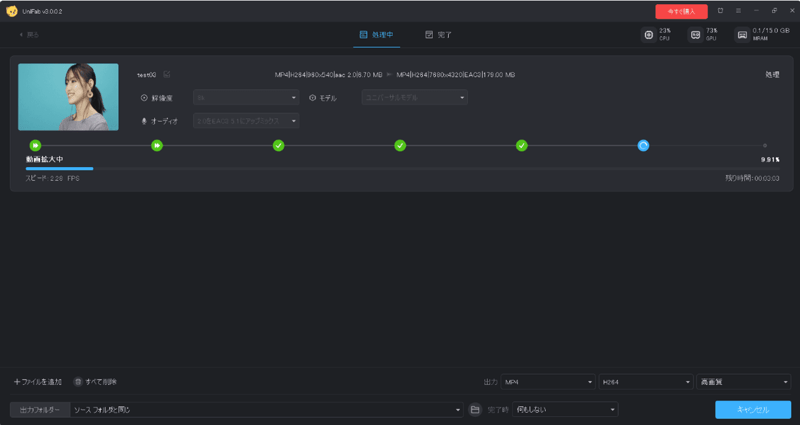Expand the 解像度 resolution dropdown
Image resolution: width=800 pixels, height=425 pixels.
pos(246,97)
